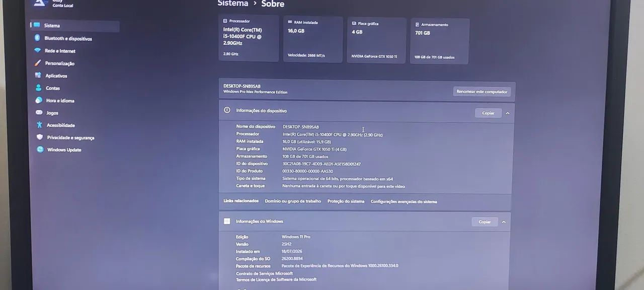The height and width of the screenshot is (290, 644).
Task: Open Configurações avançadas do sistema link
Action: 404,202
